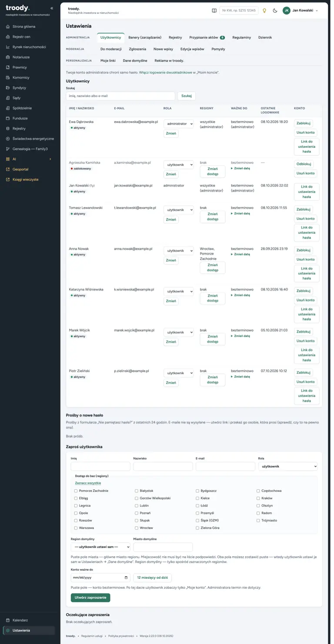Tick the Poznań checkbox

click(x=137, y=513)
